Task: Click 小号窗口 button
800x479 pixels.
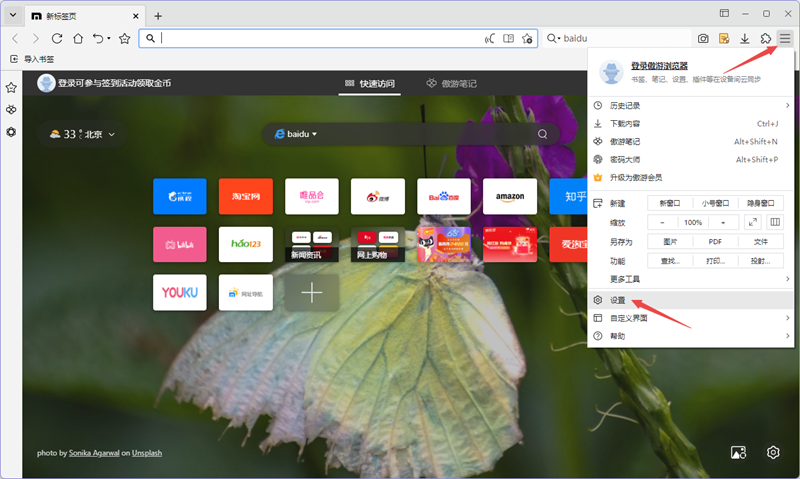Action: tap(715, 203)
